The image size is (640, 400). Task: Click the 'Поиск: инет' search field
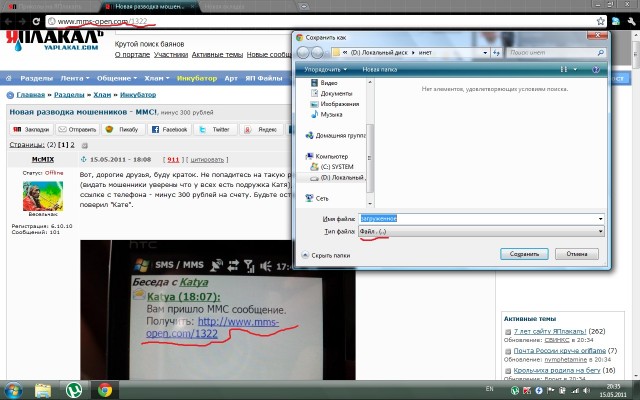[x=555, y=53]
